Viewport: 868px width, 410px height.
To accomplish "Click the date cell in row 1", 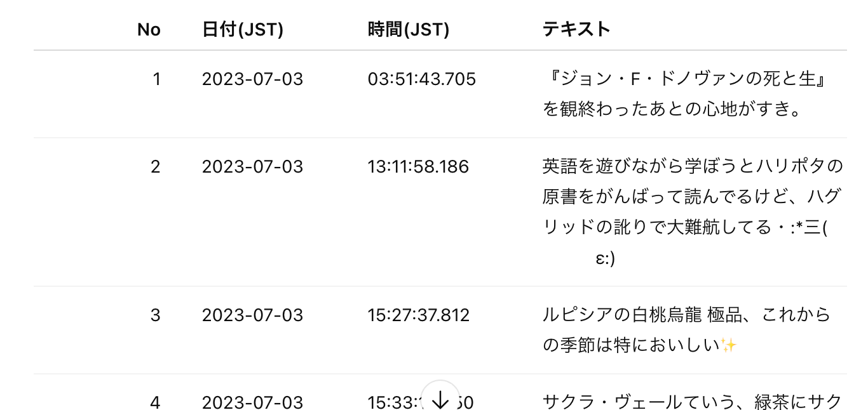I will [x=252, y=79].
